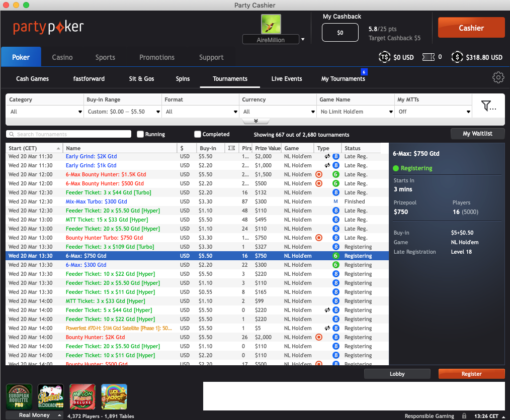Open the Currency dropdown
510x420 pixels.
pos(278,112)
